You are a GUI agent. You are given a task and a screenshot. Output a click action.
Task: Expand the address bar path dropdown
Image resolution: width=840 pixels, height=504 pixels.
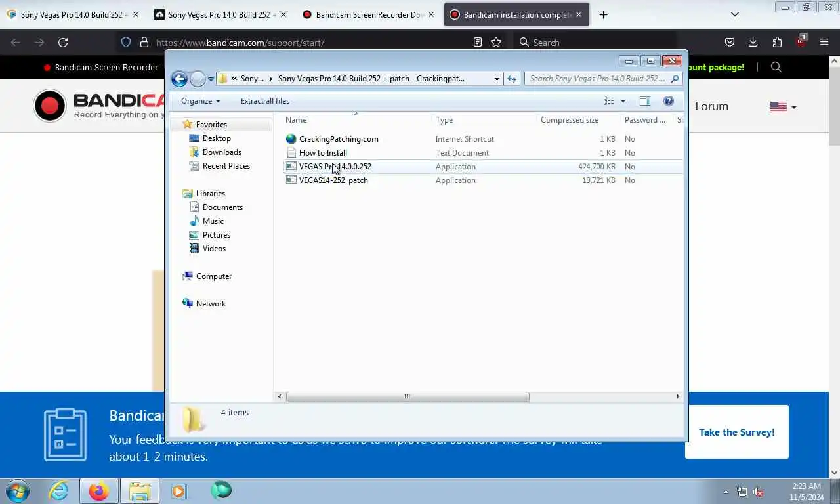tap(497, 79)
